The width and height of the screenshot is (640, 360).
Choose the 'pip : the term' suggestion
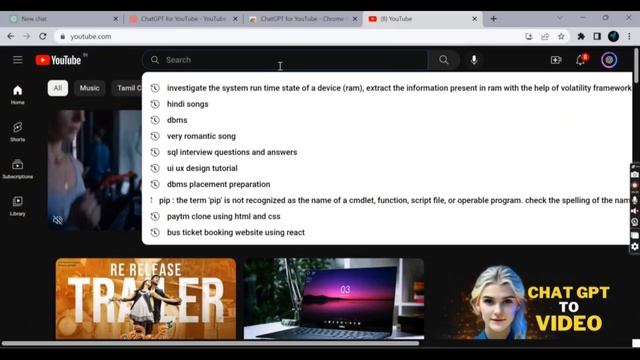(387, 200)
